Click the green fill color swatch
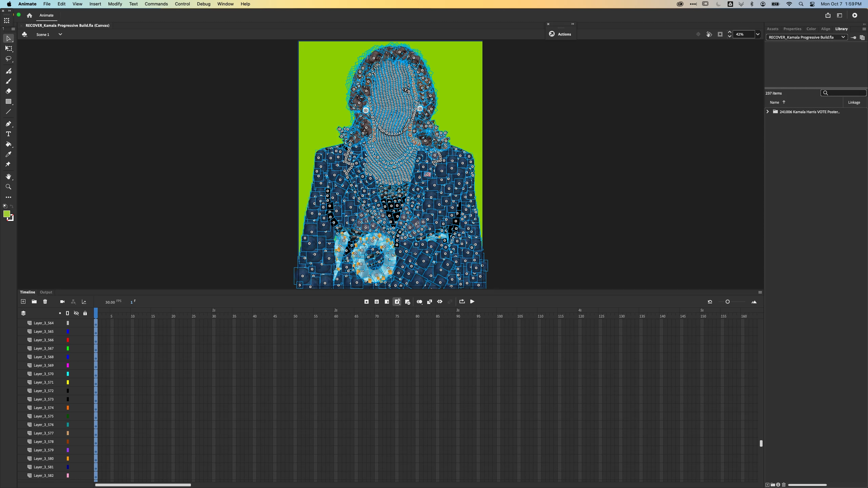This screenshot has width=868, height=488. (7, 214)
